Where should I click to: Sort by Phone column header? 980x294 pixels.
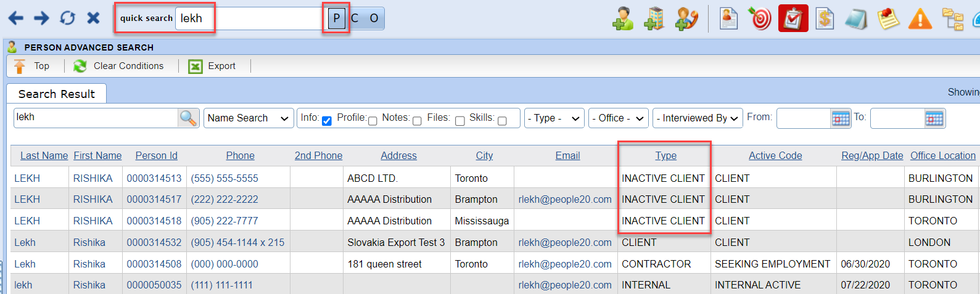(x=240, y=156)
